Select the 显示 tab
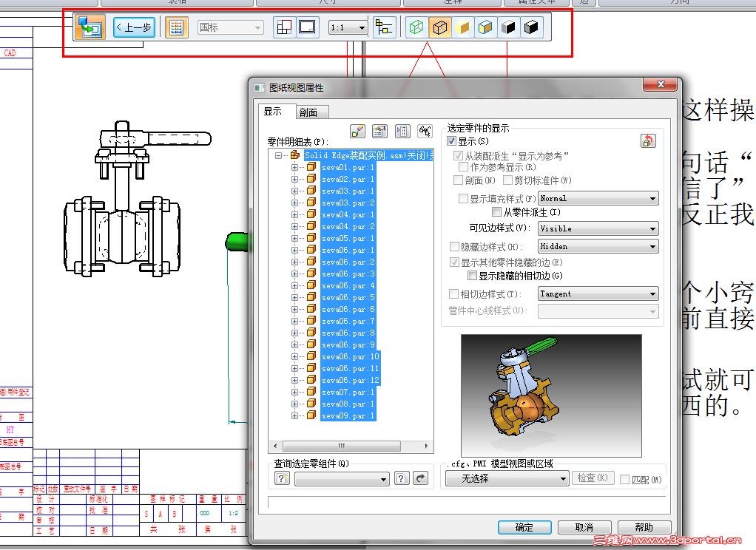The height and width of the screenshot is (550, 756). coord(273,112)
